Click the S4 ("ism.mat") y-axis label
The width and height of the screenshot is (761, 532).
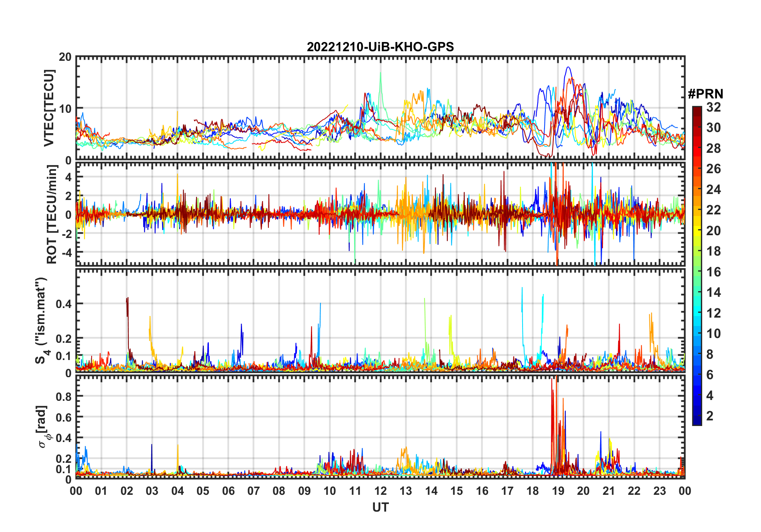point(42,320)
